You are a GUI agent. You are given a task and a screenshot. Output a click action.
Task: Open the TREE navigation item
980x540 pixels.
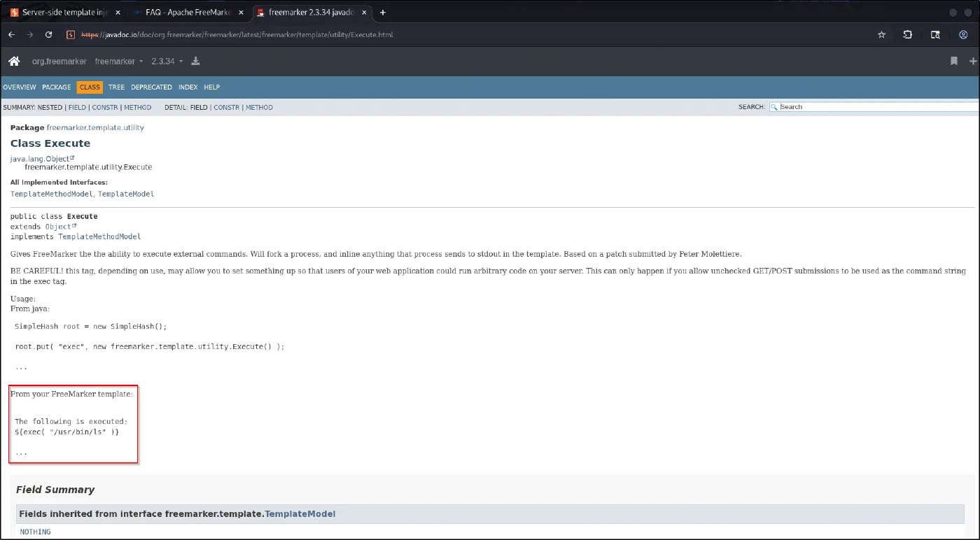click(116, 87)
